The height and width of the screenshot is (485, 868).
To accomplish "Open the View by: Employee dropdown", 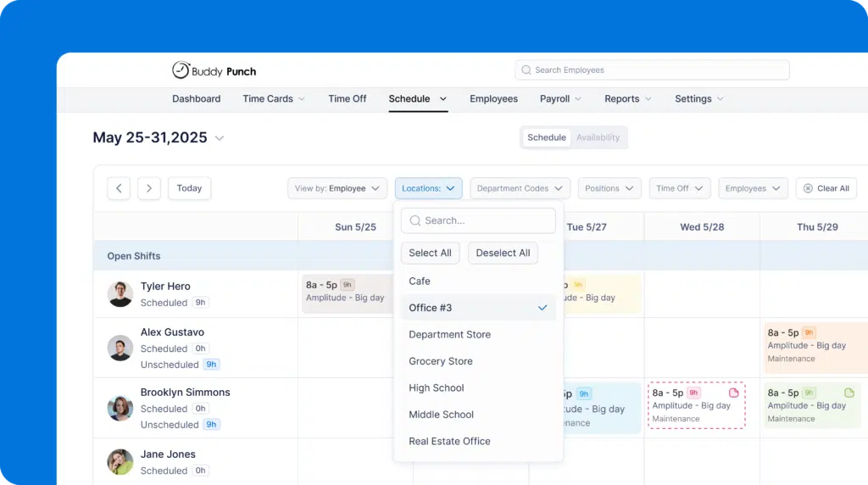I will (x=337, y=188).
